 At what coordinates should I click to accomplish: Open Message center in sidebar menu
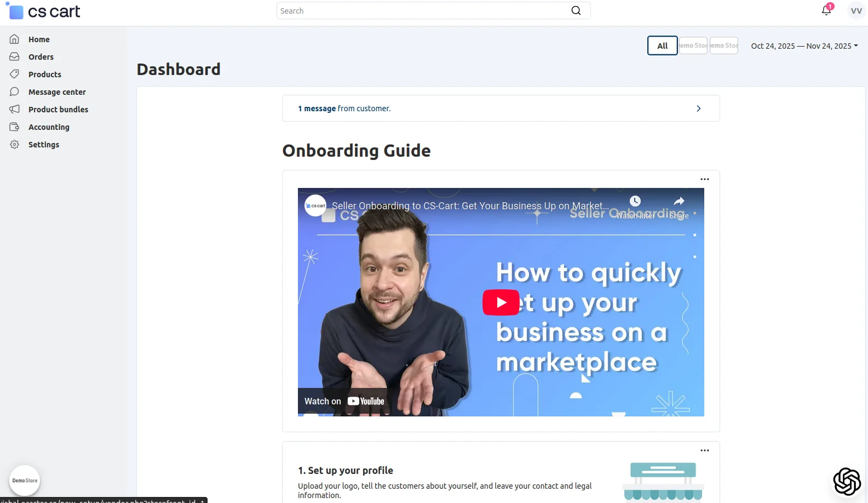[x=57, y=92]
